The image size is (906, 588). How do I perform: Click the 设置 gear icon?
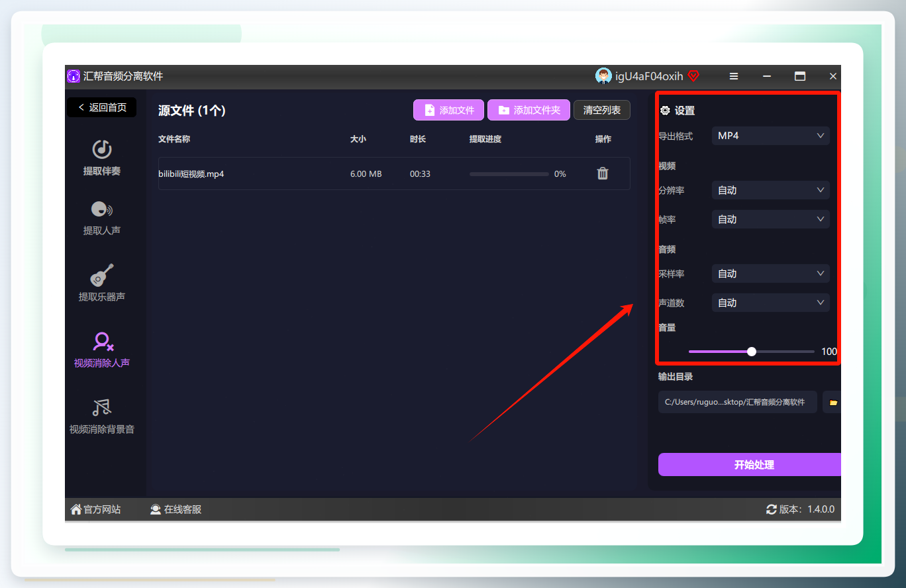(x=665, y=111)
